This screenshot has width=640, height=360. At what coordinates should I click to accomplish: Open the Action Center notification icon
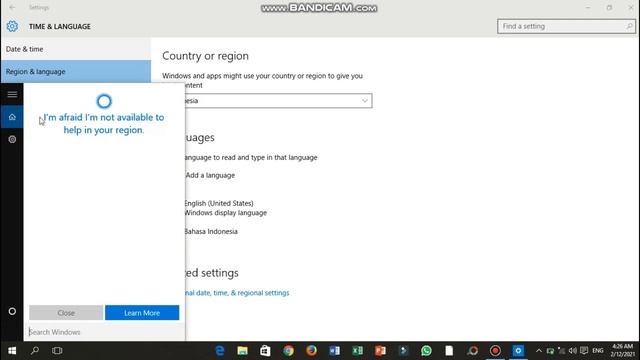pyautogui.click(x=584, y=351)
